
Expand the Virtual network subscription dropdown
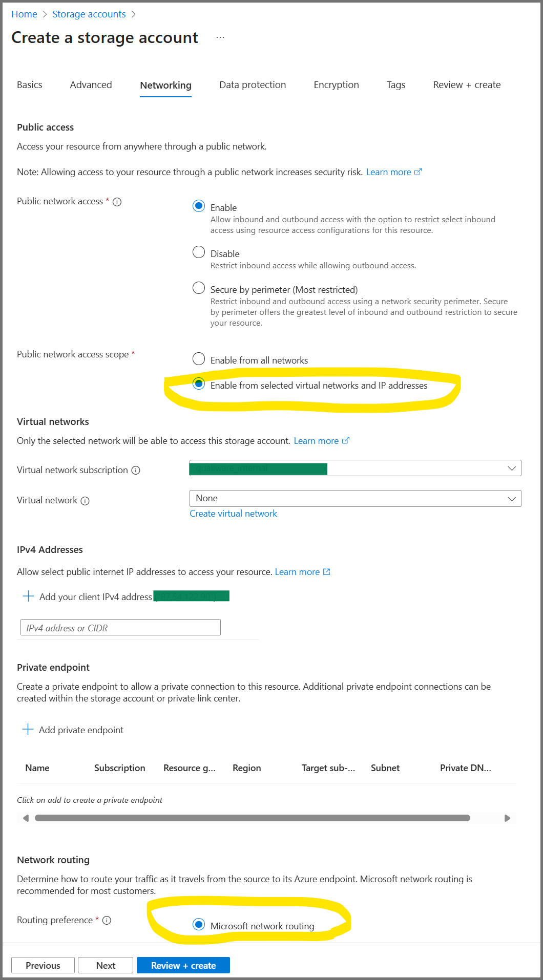pyautogui.click(x=355, y=468)
